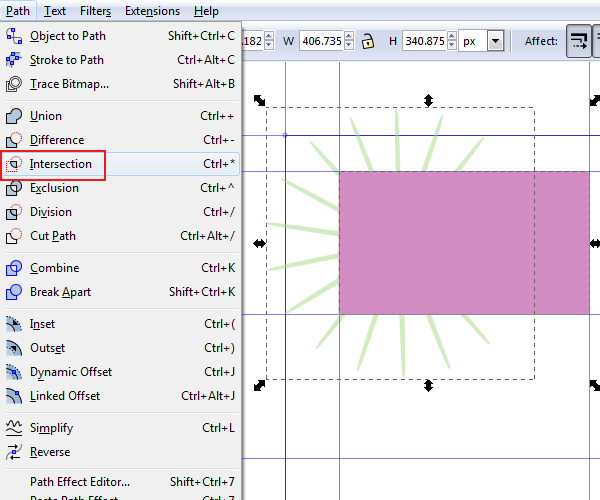600x500 pixels.
Task: Click the Simplify icon
Action: click(14, 428)
